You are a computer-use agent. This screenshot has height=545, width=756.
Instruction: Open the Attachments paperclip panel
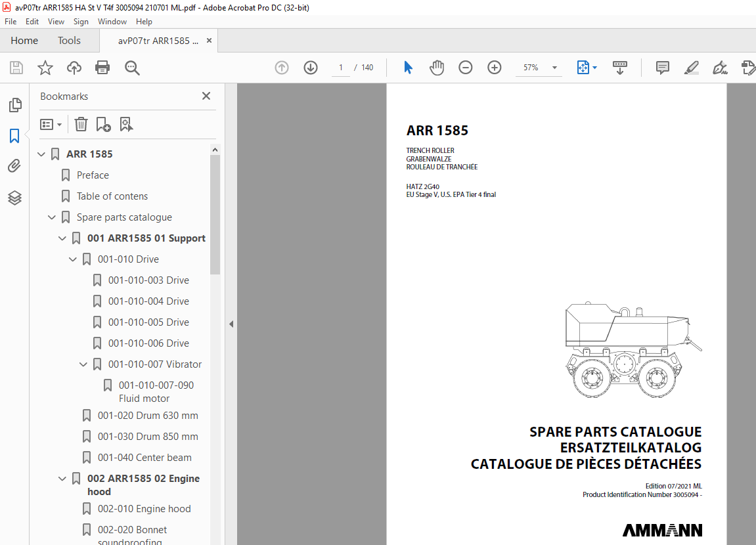[x=14, y=166]
